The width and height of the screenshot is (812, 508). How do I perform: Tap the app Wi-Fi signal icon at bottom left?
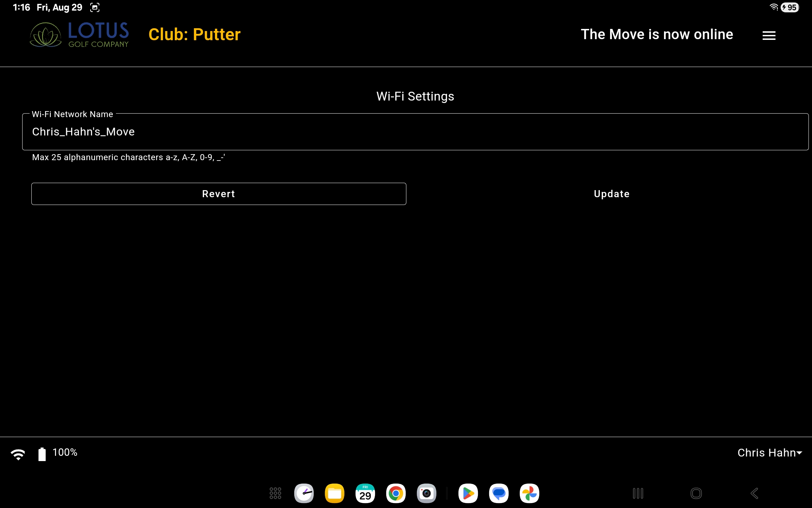click(18, 454)
